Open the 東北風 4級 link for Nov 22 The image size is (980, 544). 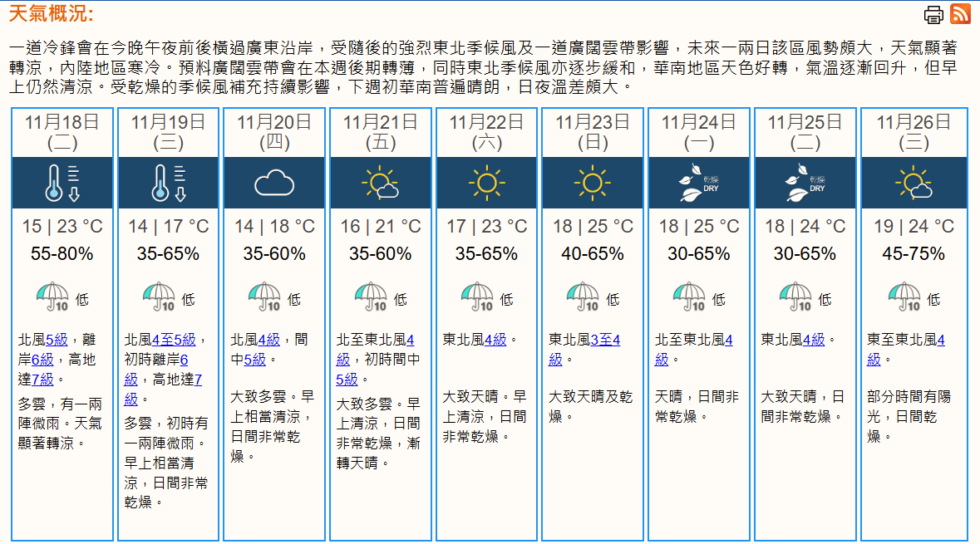[x=495, y=340]
